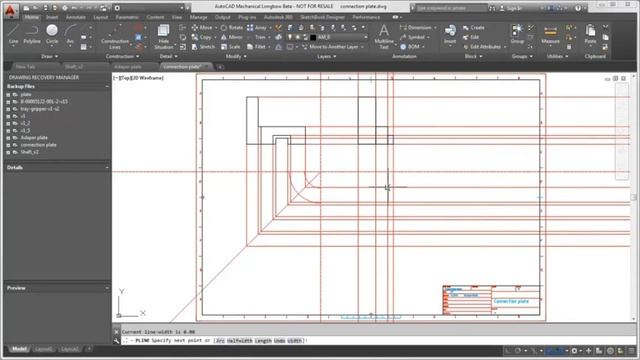
Task: Click the Insert block tool
Action: (x=450, y=34)
